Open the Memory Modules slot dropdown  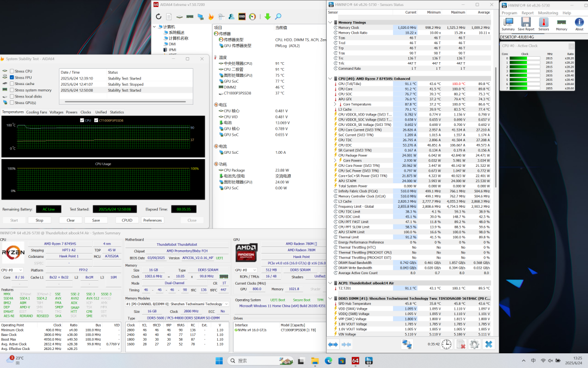(x=177, y=304)
